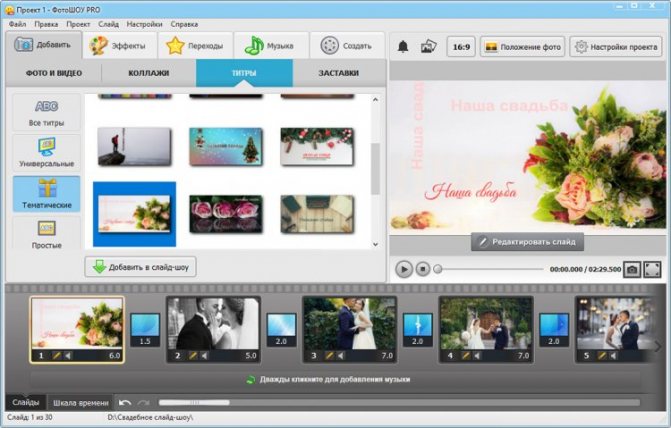The width and height of the screenshot is (671, 428).
Task: Click Положение фото button
Action: click(523, 47)
